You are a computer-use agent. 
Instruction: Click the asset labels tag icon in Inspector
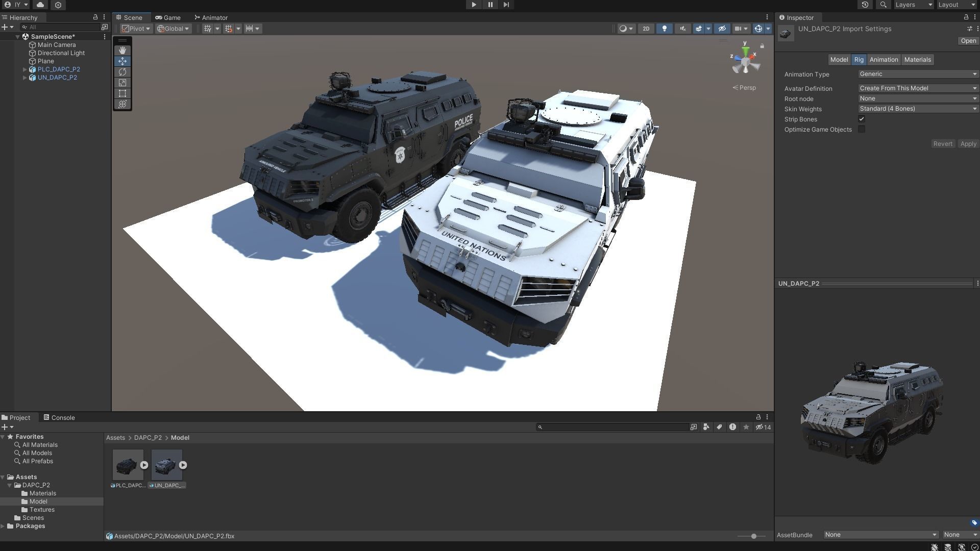coord(974,523)
